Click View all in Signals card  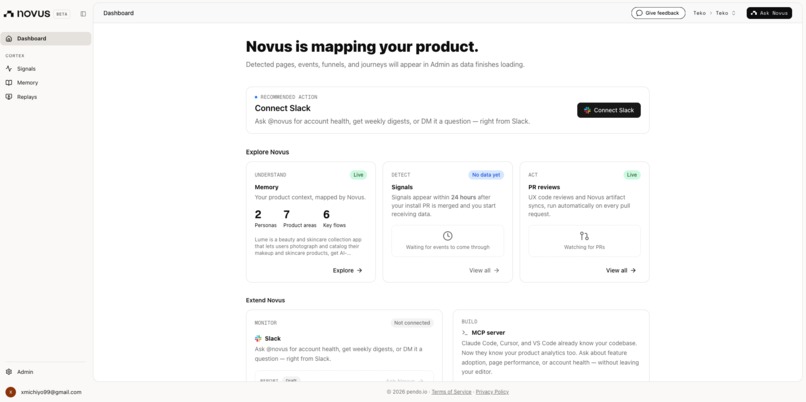[484, 270]
